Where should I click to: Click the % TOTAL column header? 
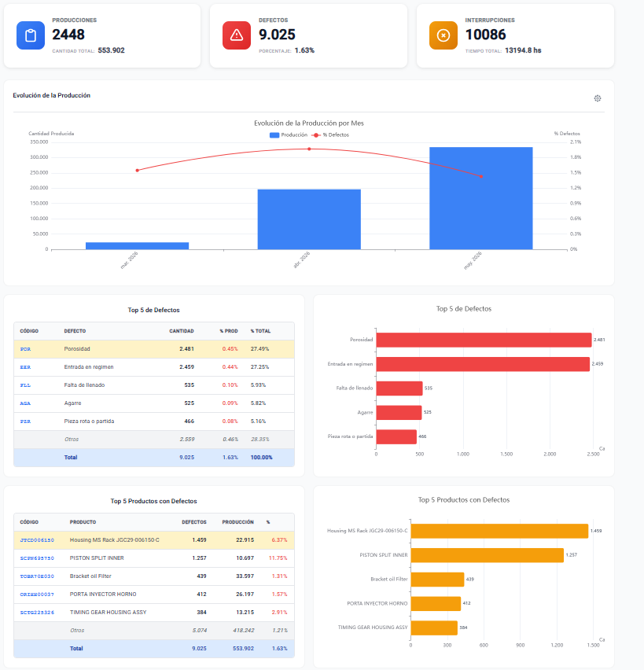(261, 331)
